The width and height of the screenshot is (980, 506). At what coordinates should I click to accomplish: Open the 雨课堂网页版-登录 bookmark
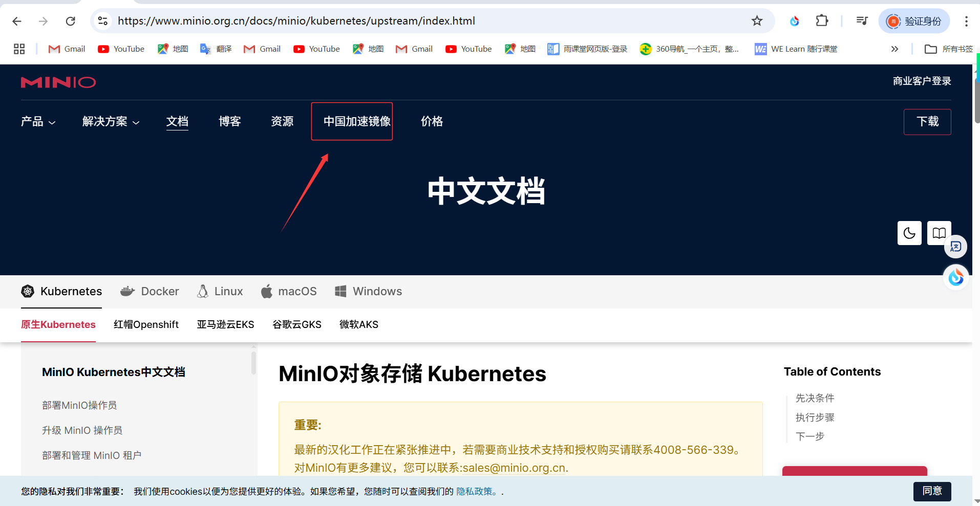coord(588,49)
